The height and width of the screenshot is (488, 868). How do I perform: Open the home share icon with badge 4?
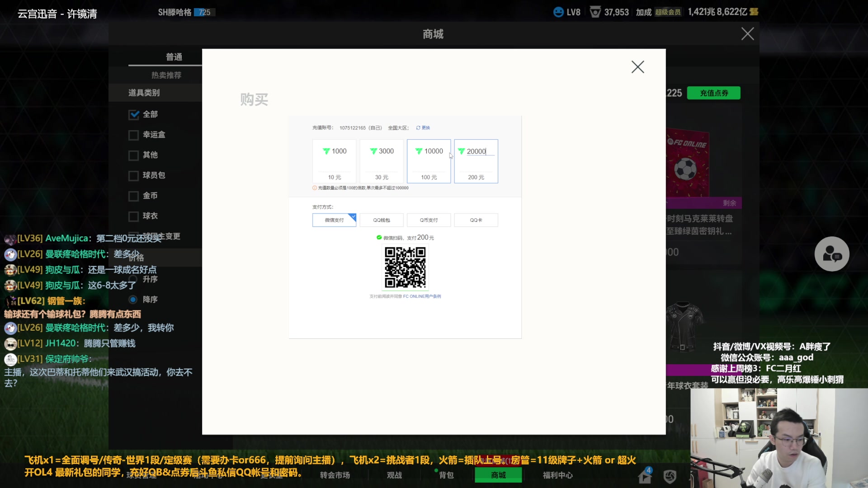tap(645, 475)
